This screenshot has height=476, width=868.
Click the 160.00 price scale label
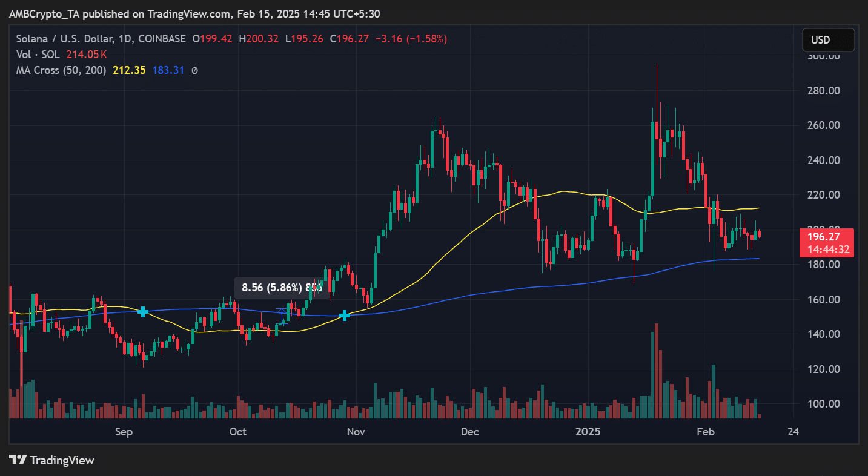click(825, 300)
